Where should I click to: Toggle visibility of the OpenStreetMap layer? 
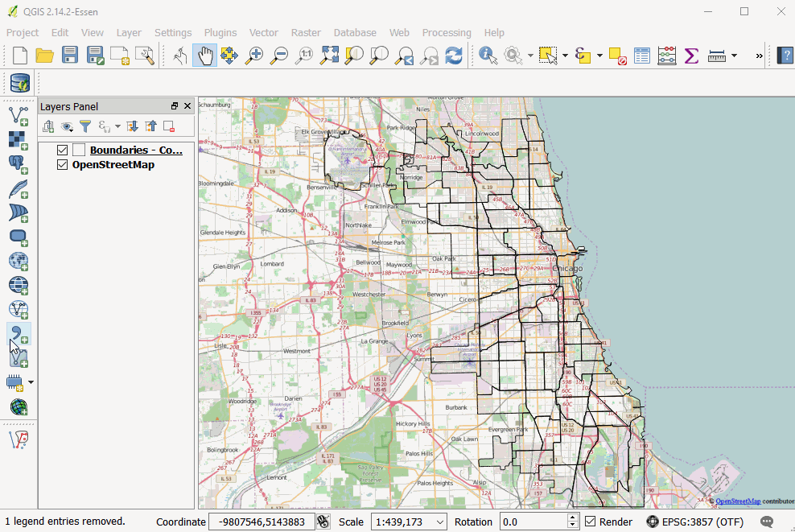[63, 164]
